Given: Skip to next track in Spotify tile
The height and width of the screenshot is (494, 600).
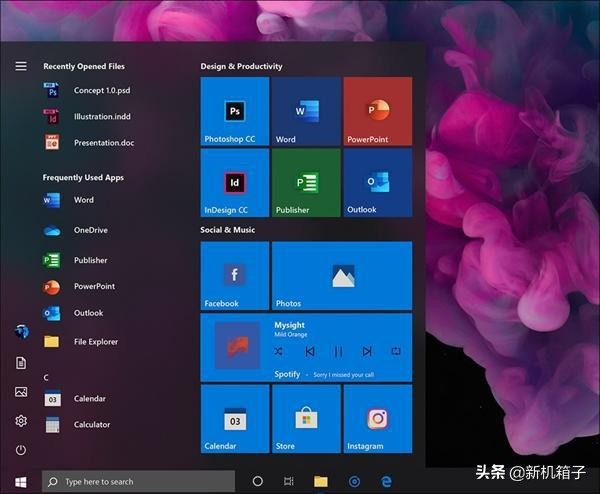Looking at the screenshot, I should tap(367, 351).
